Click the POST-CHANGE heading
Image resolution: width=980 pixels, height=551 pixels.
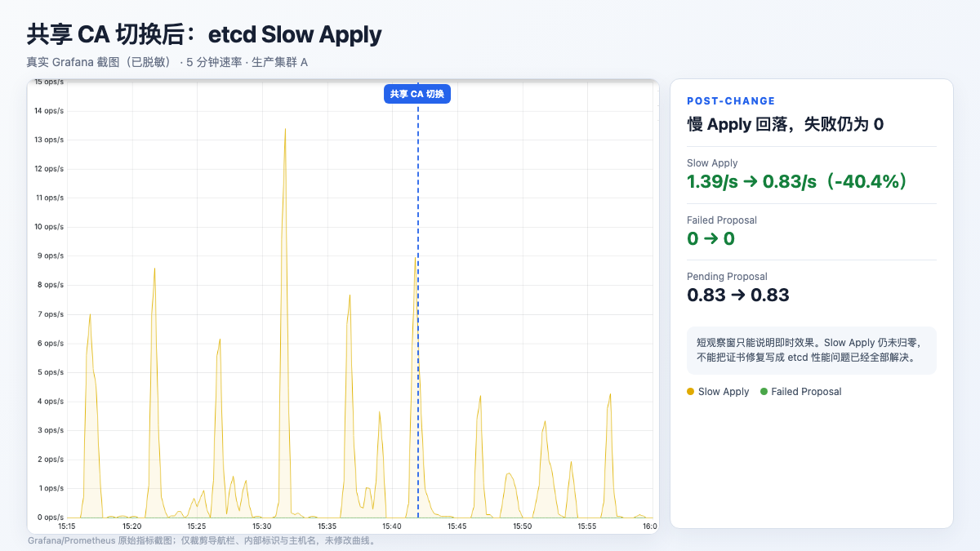coord(731,101)
